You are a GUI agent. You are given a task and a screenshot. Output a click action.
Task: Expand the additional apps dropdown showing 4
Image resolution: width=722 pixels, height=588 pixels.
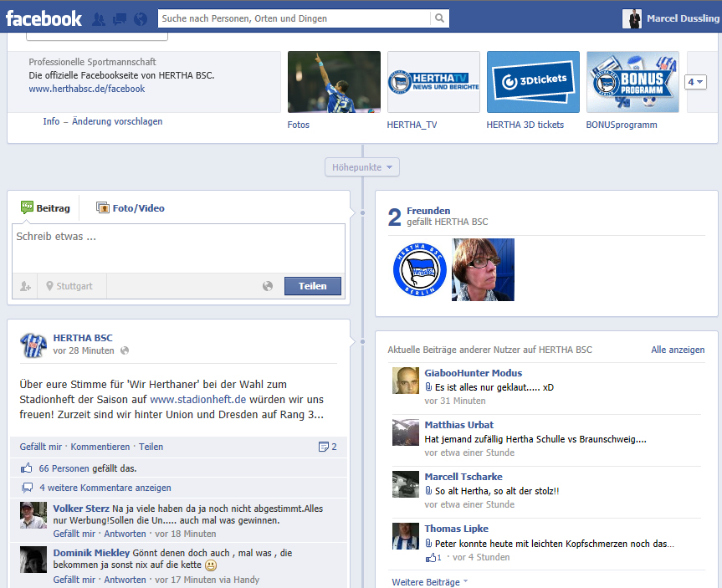[x=696, y=82]
